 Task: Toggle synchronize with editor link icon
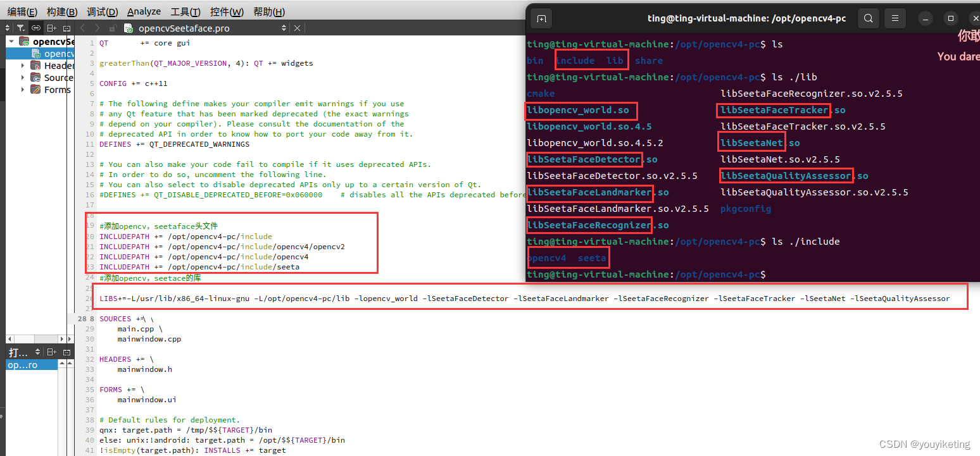36,28
